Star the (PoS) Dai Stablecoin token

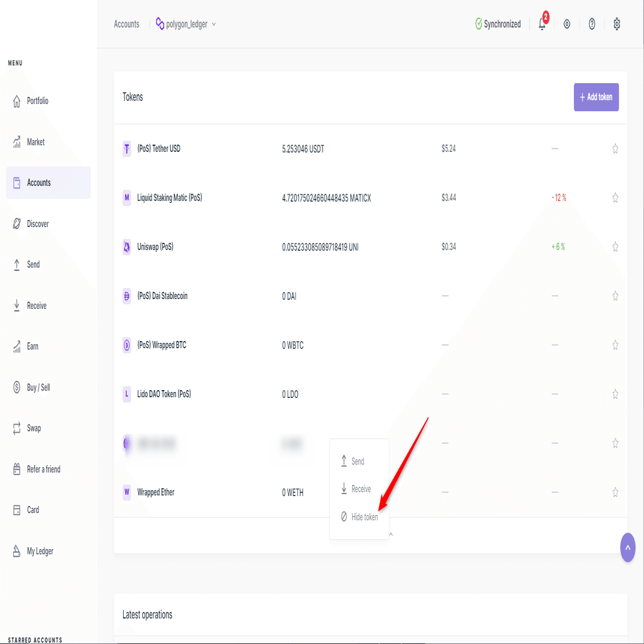click(x=615, y=296)
